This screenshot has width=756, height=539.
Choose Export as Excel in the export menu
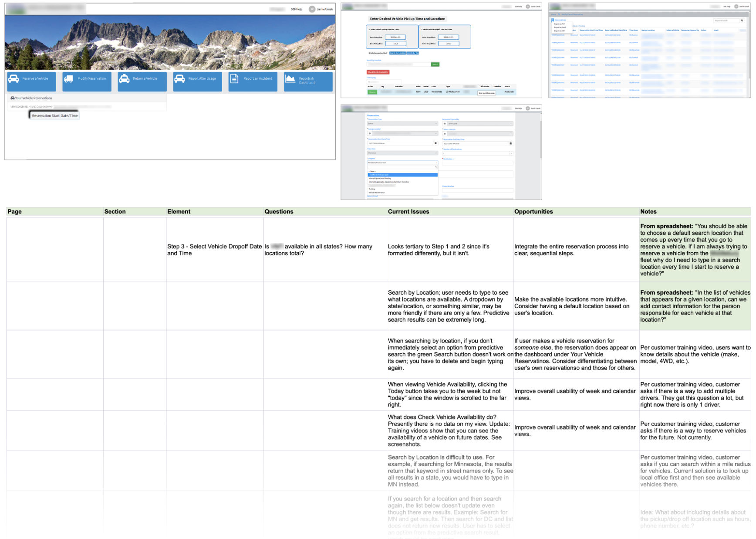pyautogui.click(x=560, y=27)
